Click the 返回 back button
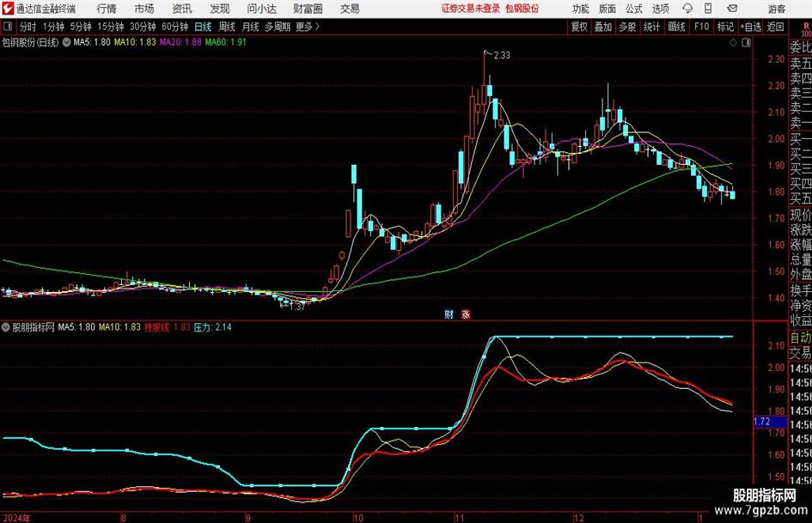812x523 pixels. 775,27
